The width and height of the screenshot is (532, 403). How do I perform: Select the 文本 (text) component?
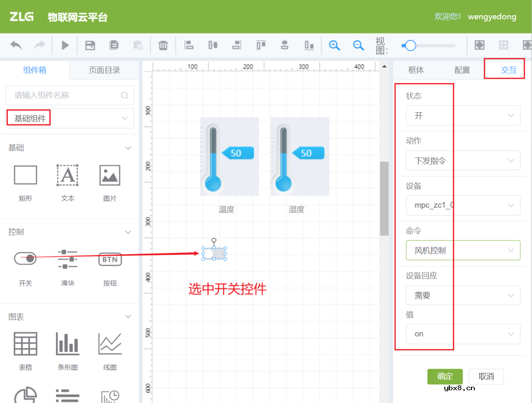pos(67,175)
